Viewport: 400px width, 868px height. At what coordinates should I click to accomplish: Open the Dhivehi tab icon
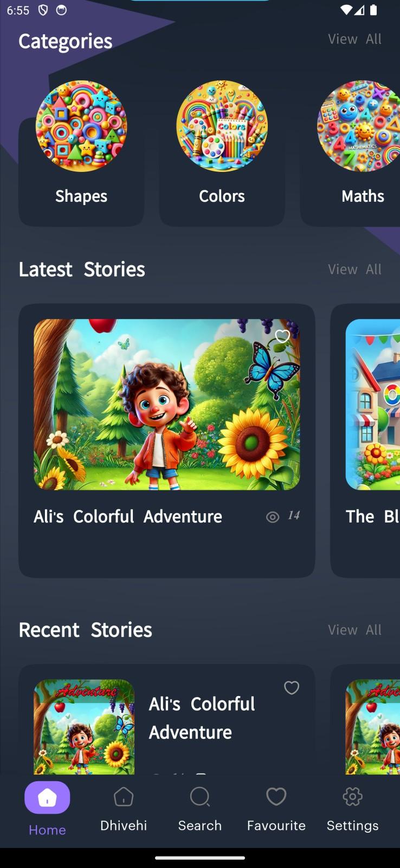tap(124, 796)
